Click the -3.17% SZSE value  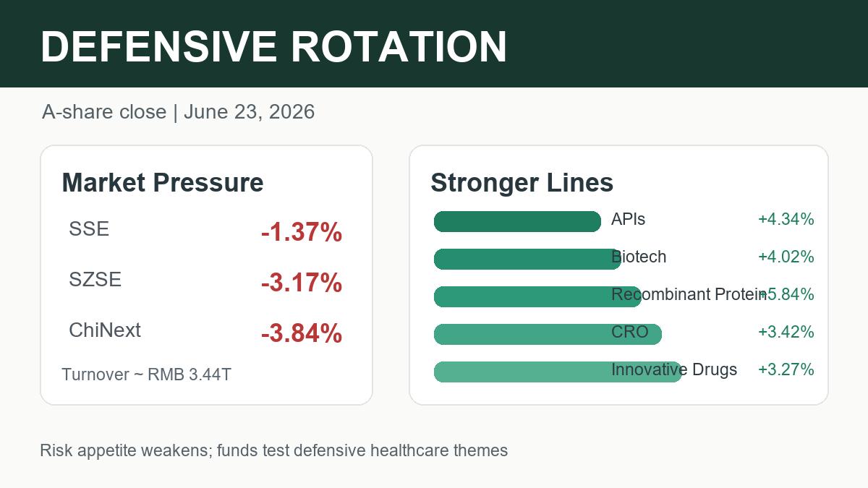[x=301, y=283]
